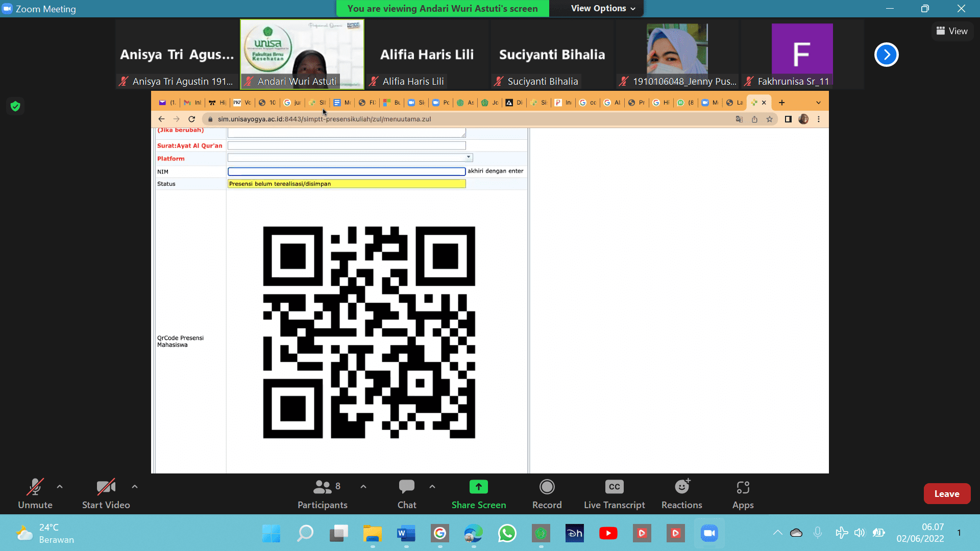Open Word from the taskbar
Image resolution: width=980 pixels, height=551 pixels.
[x=406, y=534]
